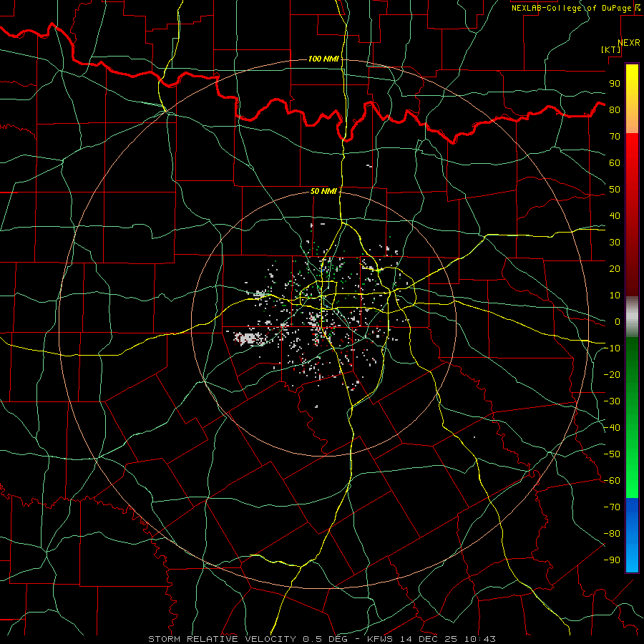Viewport: 644px width, 644px height.
Task: Select the 50 value on velocity scale
Action: [x=615, y=190]
